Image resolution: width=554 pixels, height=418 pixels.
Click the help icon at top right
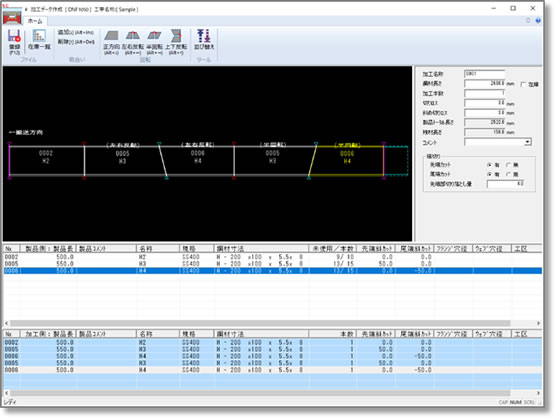[x=538, y=21]
